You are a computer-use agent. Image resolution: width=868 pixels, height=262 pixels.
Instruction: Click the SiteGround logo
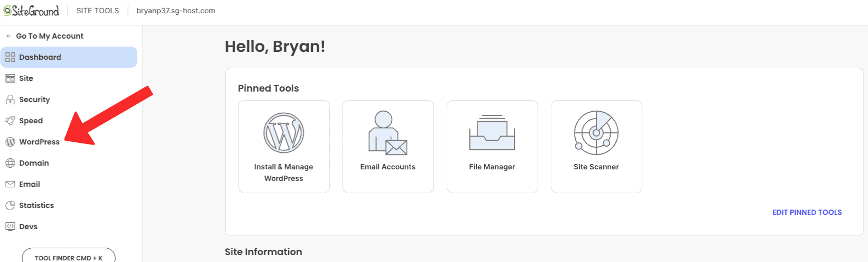(31, 11)
